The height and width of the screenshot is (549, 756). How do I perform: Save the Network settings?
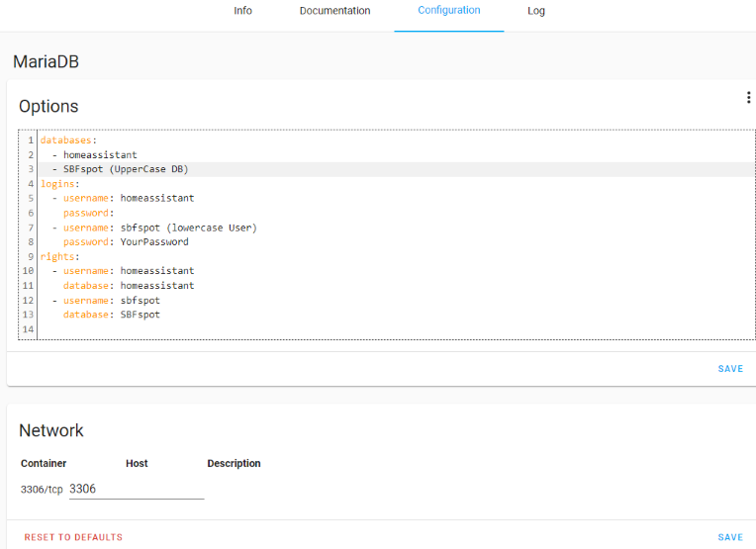pyautogui.click(x=730, y=537)
